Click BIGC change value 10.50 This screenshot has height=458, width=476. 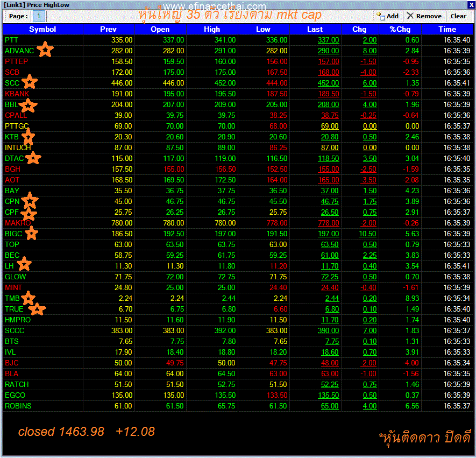click(x=368, y=234)
